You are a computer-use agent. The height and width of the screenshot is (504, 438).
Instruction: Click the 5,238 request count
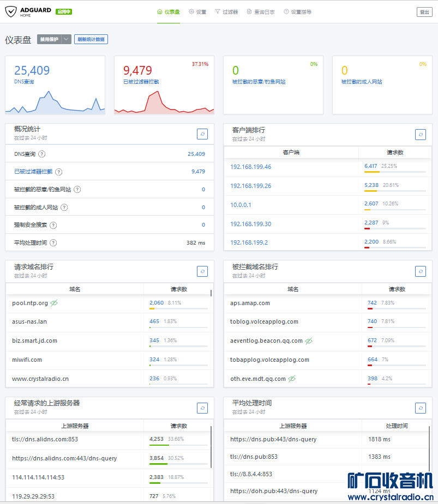tap(371, 185)
